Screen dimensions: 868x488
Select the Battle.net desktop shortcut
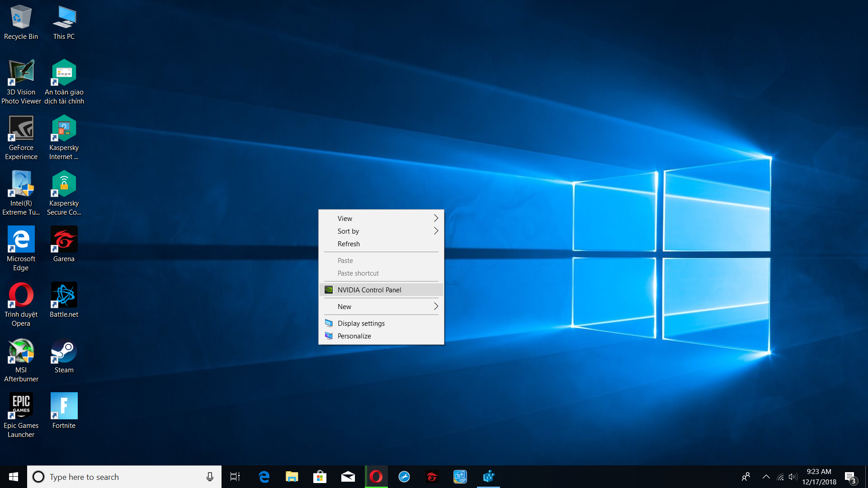[64, 300]
